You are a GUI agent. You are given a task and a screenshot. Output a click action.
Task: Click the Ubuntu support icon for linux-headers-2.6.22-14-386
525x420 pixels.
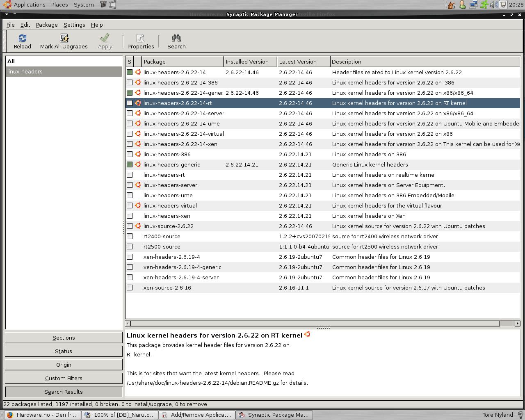tap(138, 82)
